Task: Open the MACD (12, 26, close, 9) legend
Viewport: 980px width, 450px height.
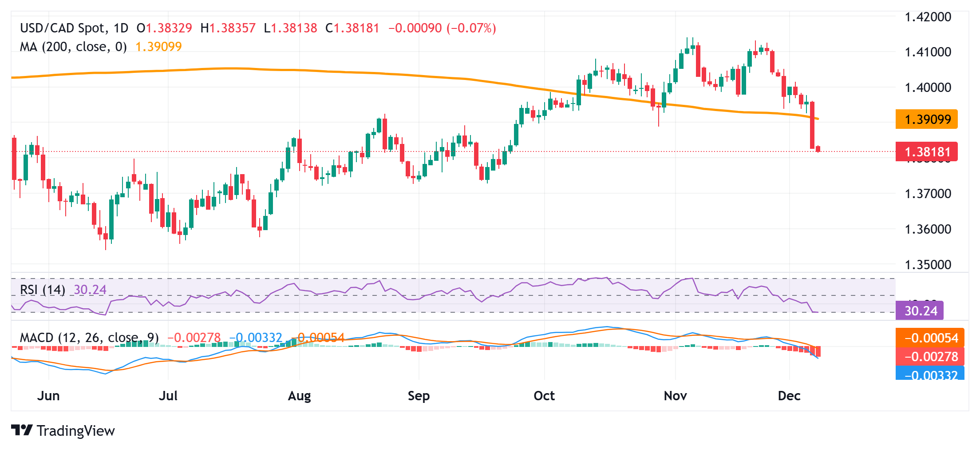Action: tap(89, 338)
